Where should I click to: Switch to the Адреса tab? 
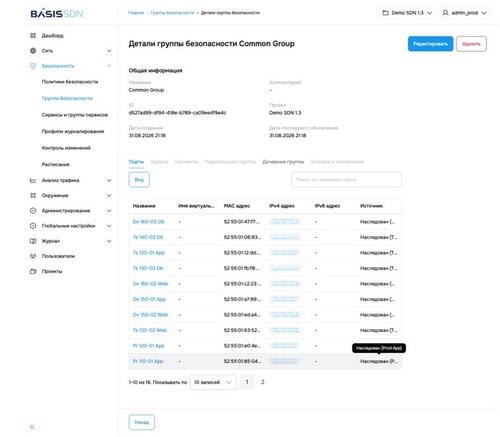click(159, 162)
